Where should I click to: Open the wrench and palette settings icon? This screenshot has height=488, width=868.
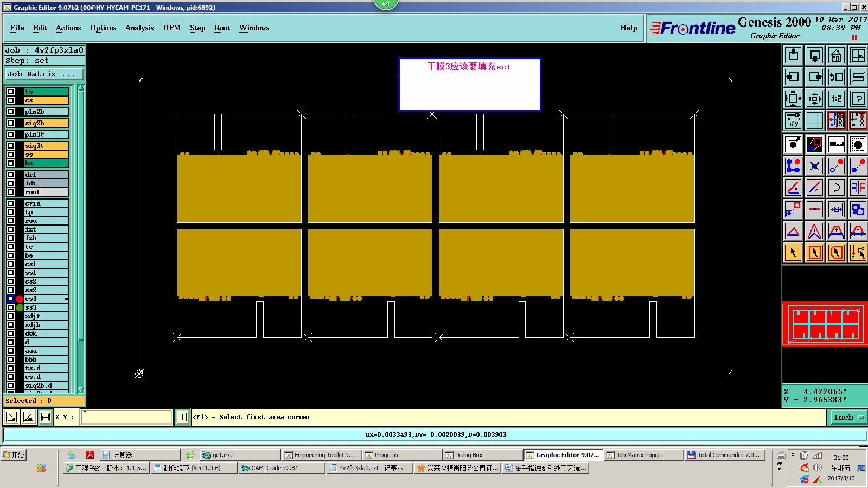pyautogui.click(x=793, y=120)
